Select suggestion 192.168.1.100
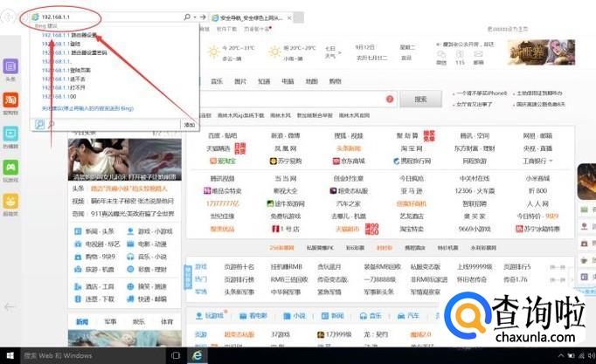 59,96
